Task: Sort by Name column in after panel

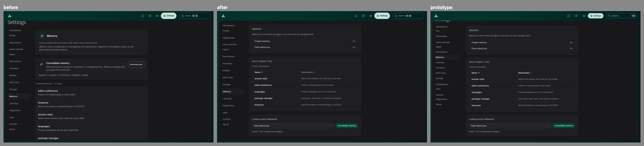Action: pos(259,72)
